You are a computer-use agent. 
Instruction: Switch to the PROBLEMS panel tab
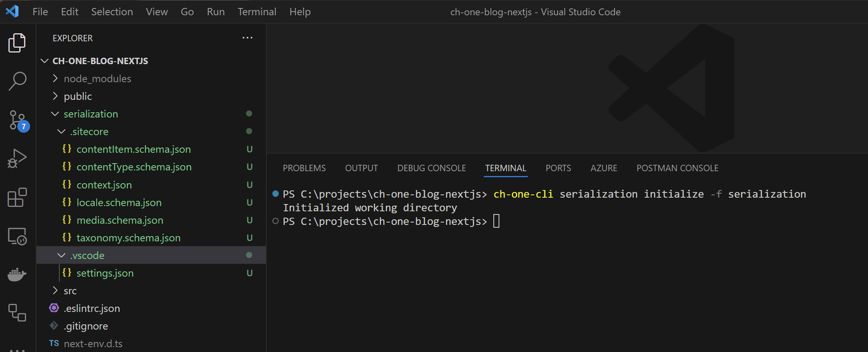304,168
